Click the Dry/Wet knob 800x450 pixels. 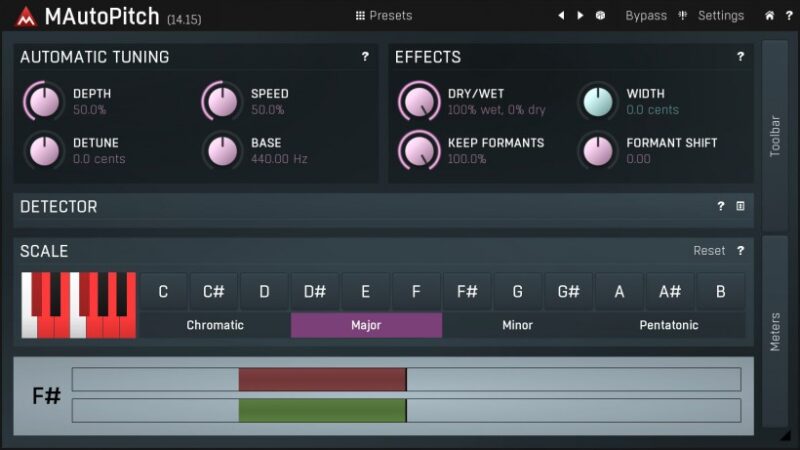click(419, 101)
